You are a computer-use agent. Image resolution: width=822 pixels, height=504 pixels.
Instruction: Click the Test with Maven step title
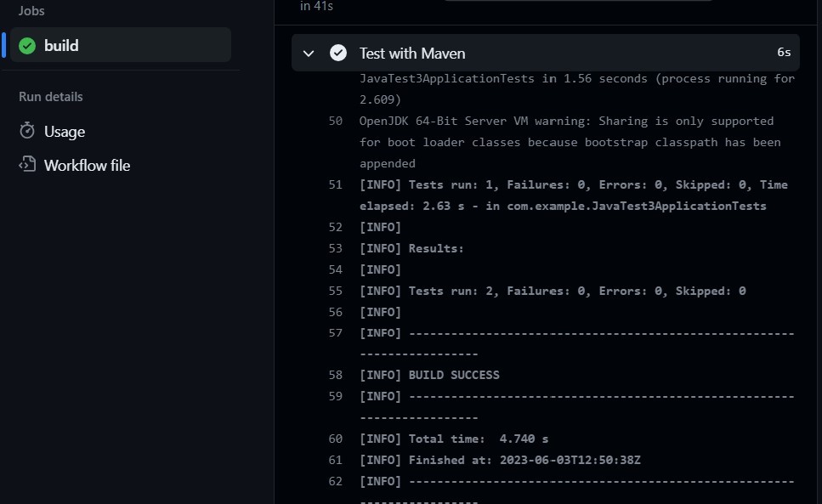(412, 54)
